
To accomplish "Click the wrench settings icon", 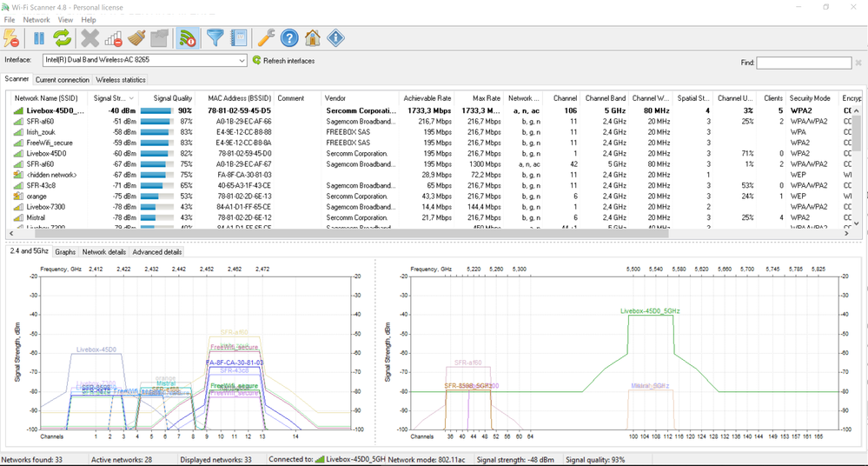I will click(267, 38).
